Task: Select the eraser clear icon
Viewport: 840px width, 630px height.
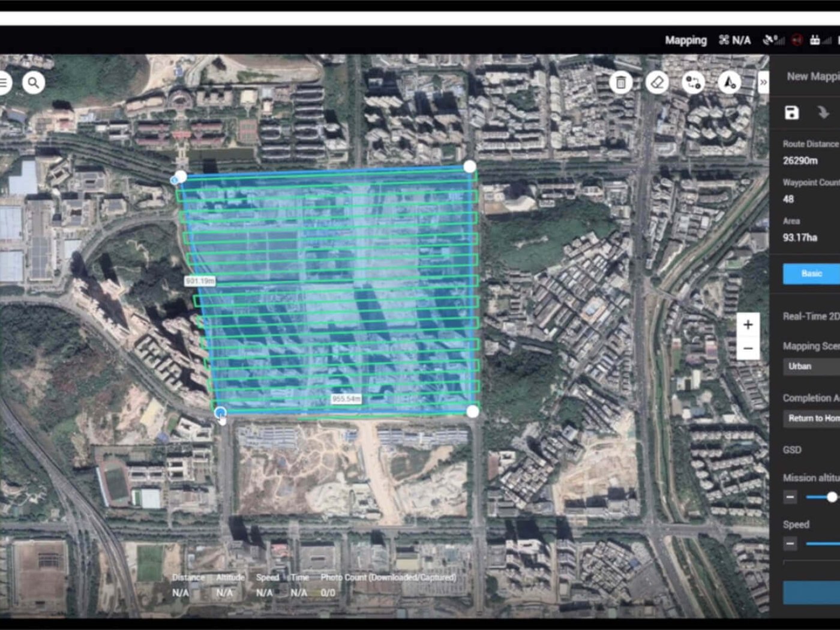Action: (657, 82)
